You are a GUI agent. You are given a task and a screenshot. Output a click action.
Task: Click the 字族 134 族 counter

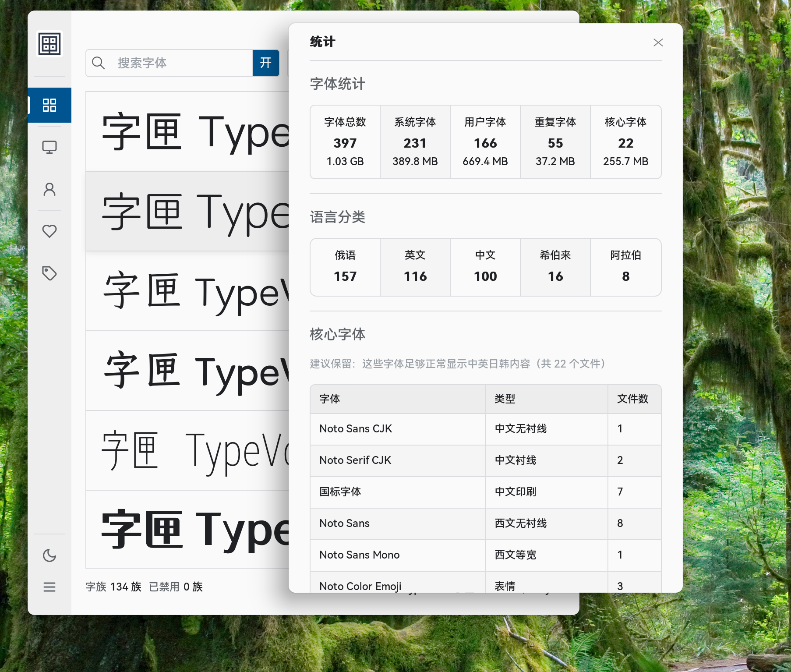pos(113,587)
